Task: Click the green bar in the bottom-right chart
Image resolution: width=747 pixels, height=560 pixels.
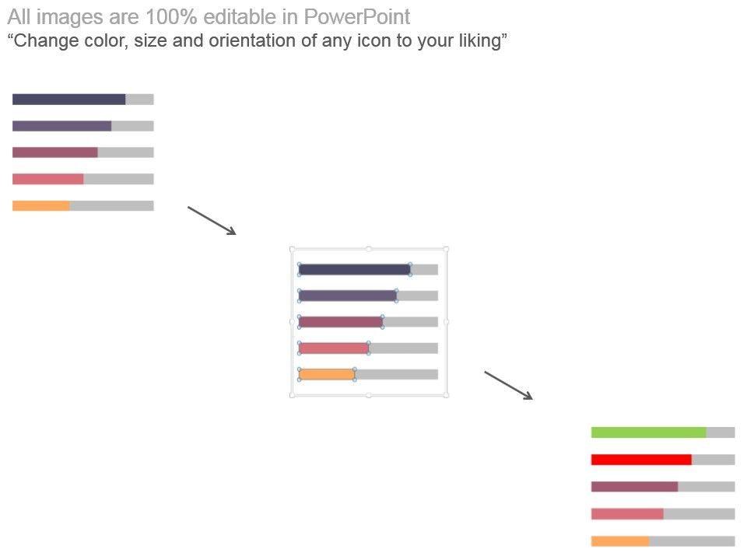Action: tap(648, 432)
